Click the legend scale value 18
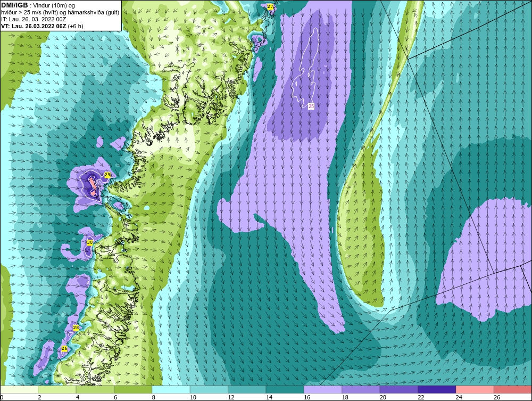This screenshot has width=532, height=401. 345,397
